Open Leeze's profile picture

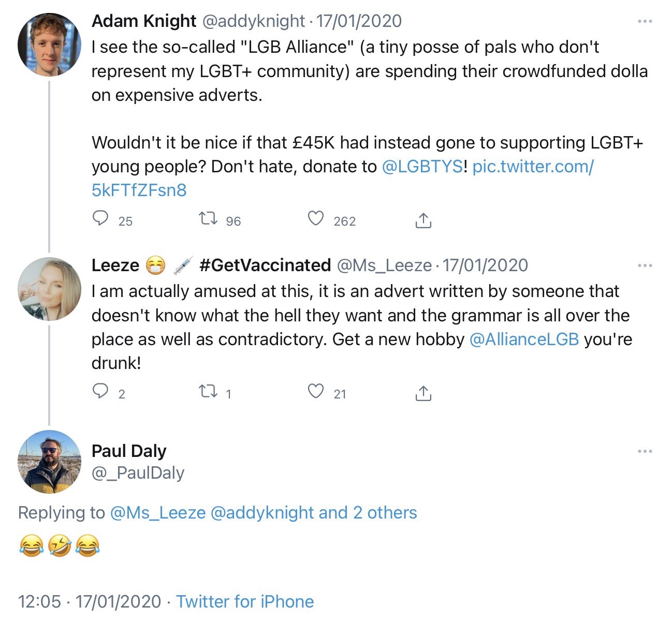pyautogui.click(x=50, y=289)
